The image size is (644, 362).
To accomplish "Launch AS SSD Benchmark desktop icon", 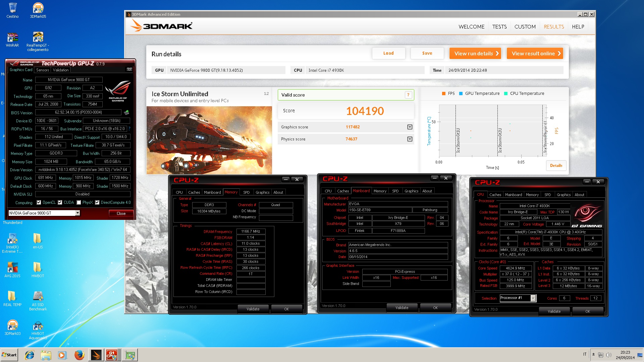I will point(38,296).
